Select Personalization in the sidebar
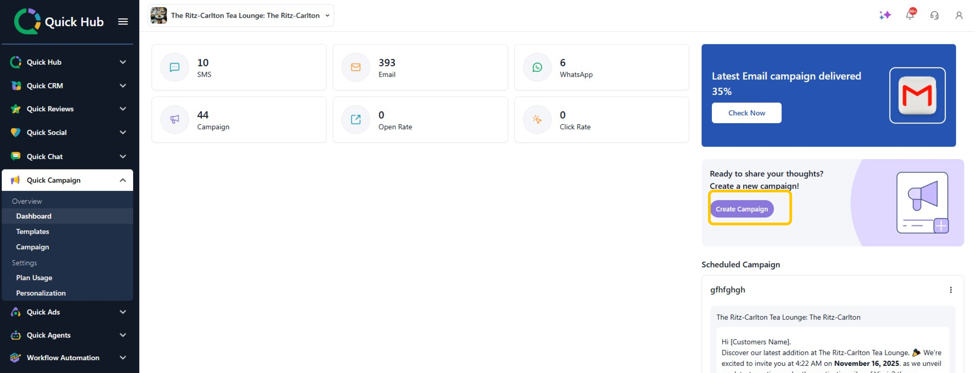The image size is (980, 373). pyautogui.click(x=41, y=293)
